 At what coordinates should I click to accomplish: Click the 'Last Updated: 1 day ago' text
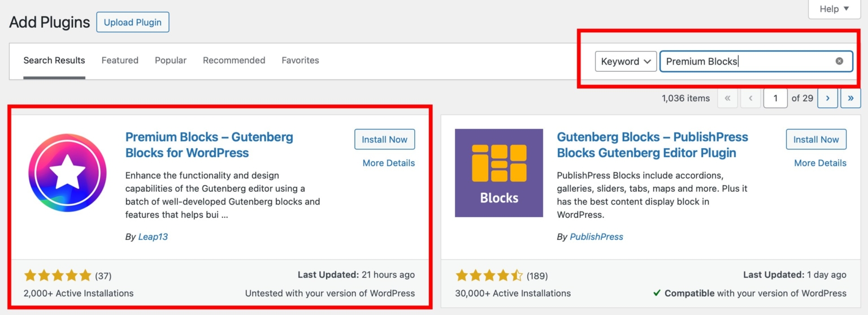coord(795,275)
